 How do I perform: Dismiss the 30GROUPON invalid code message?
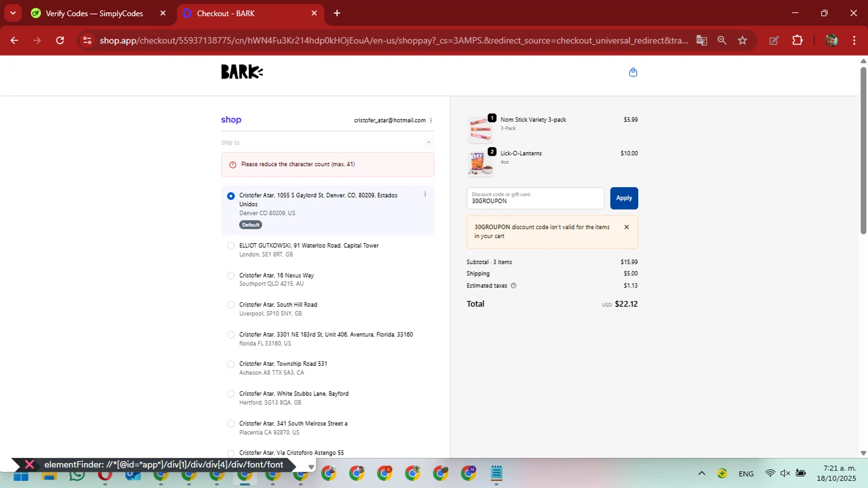point(626,228)
